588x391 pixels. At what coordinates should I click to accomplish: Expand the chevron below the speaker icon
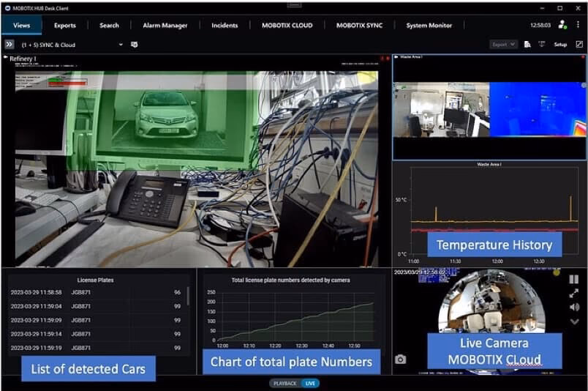(x=574, y=321)
